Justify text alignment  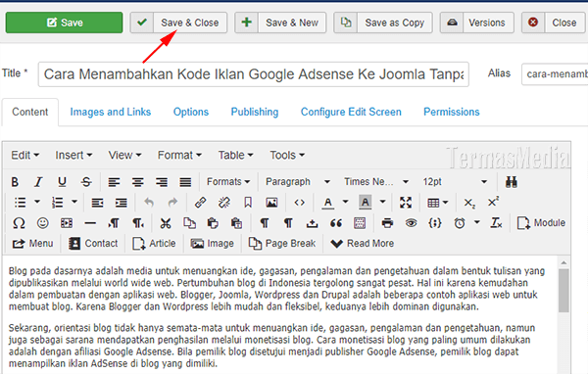click(185, 182)
